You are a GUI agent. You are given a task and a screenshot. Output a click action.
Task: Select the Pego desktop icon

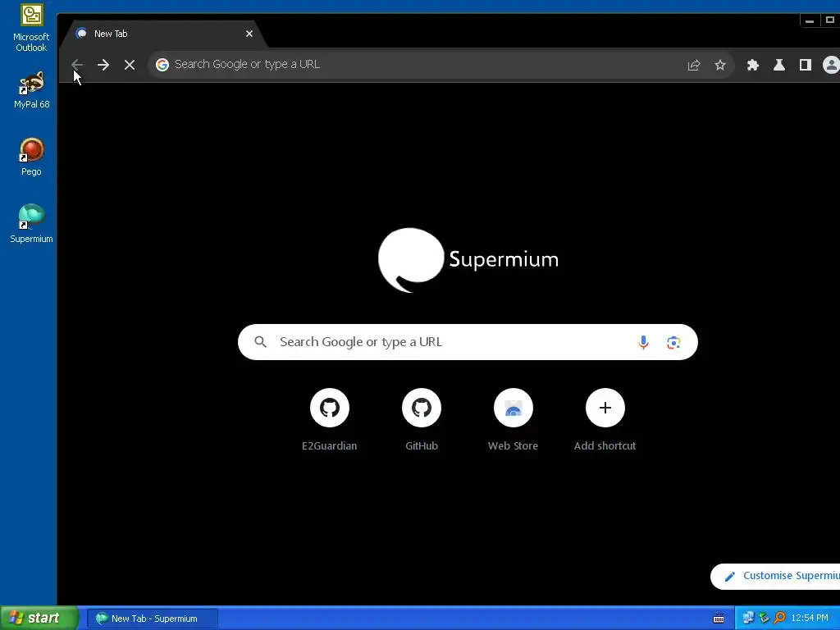[31, 157]
